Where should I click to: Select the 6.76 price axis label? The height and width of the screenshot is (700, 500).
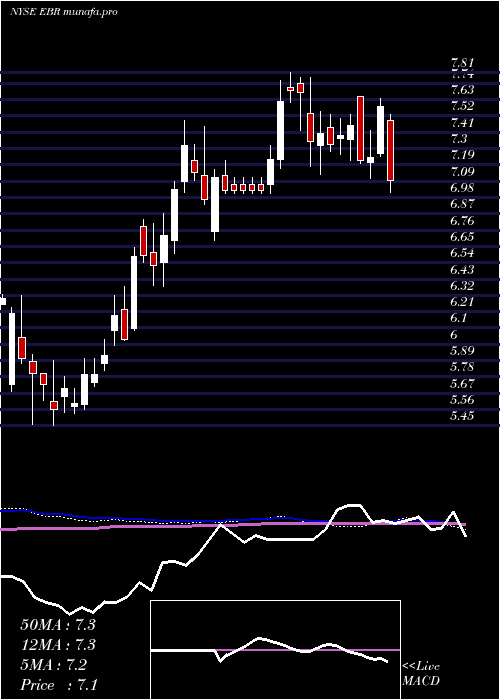[x=462, y=221]
